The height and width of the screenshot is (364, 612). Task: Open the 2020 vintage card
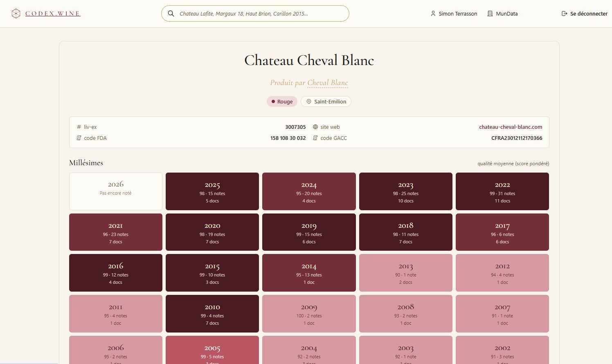212,232
